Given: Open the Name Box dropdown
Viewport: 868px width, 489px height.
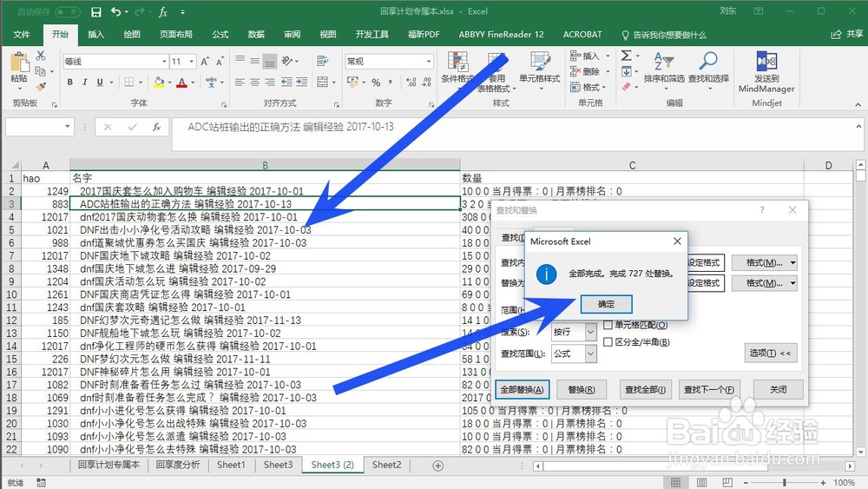Looking at the screenshot, I should point(67,127).
